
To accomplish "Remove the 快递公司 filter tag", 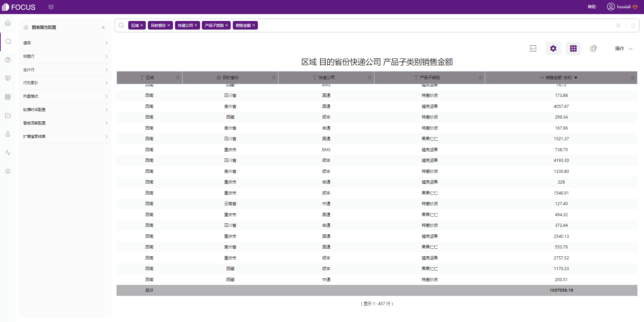I will coord(196,25).
